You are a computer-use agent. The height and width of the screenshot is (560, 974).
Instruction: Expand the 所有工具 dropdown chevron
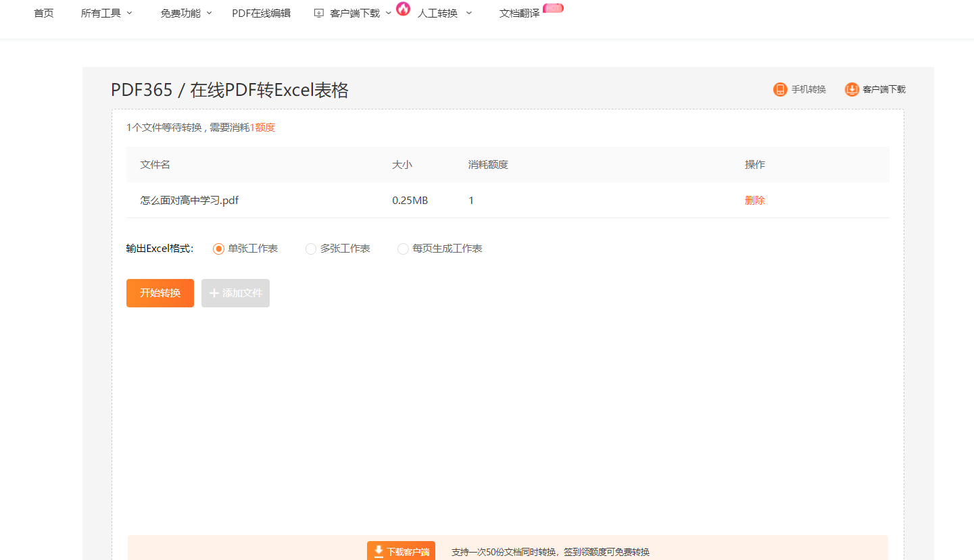[130, 13]
